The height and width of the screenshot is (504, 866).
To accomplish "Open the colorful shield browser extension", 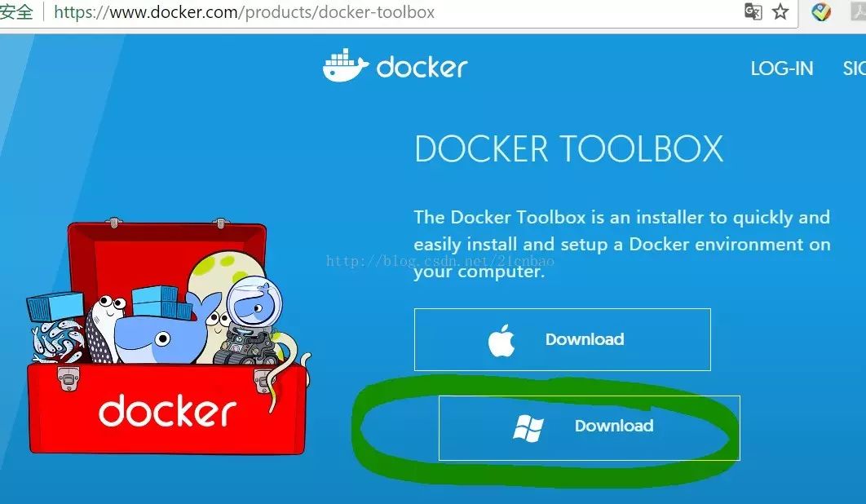I will [821, 11].
